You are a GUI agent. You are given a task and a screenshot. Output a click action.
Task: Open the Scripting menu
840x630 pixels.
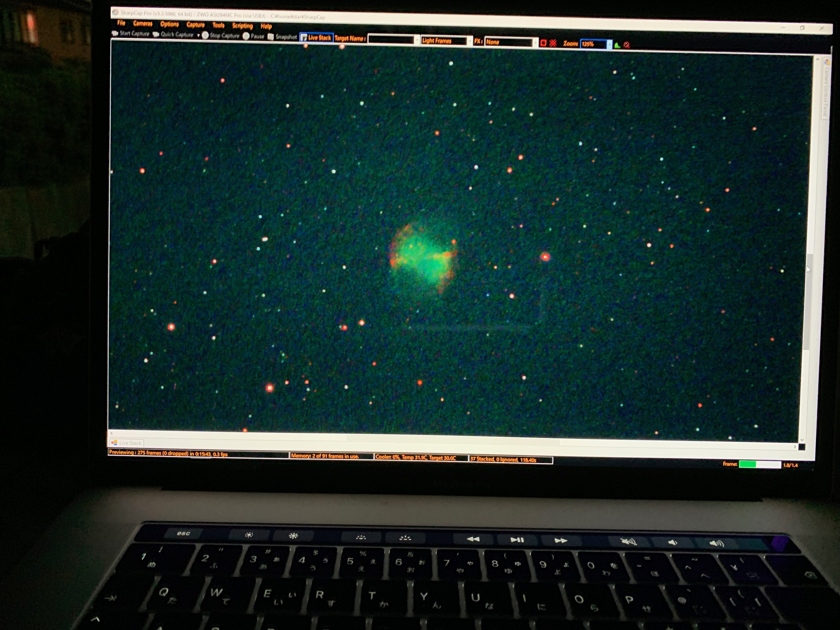click(x=242, y=25)
